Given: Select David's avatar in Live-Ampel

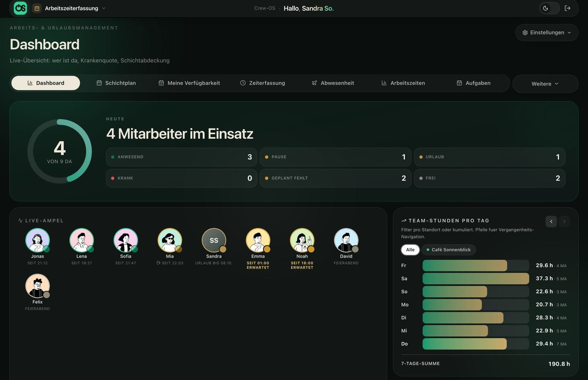Looking at the screenshot, I should pyautogui.click(x=346, y=240).
